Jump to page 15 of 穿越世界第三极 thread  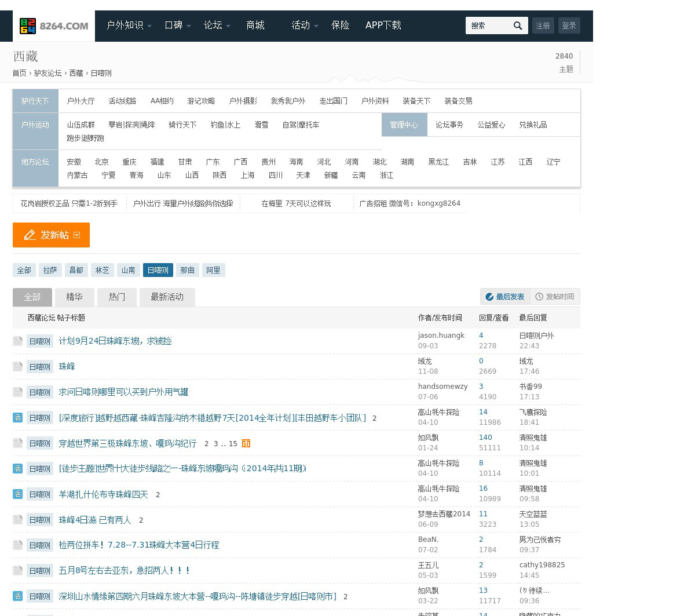[x=233, y=444]
